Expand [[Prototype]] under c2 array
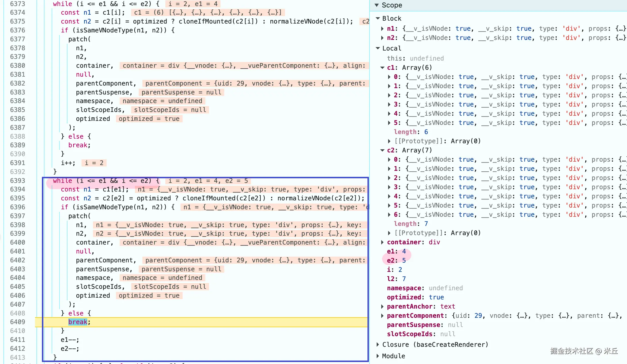The image size is (627, 364). click(x=389, y=233)
